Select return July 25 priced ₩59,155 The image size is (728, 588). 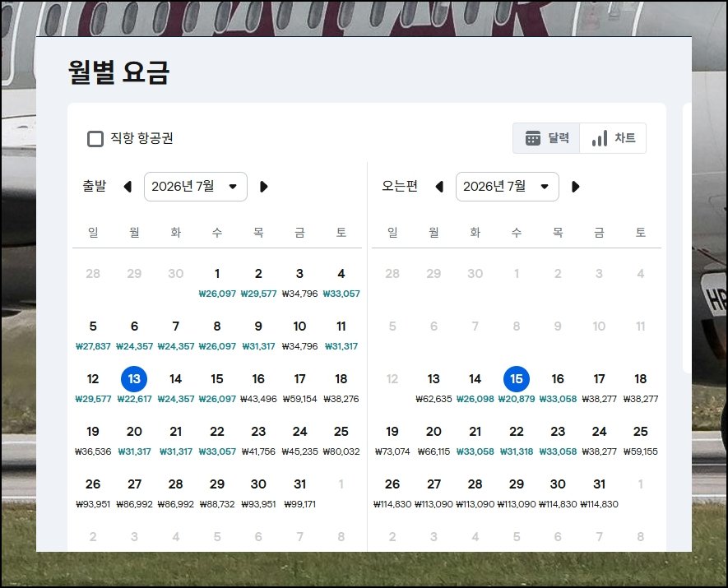640,440
